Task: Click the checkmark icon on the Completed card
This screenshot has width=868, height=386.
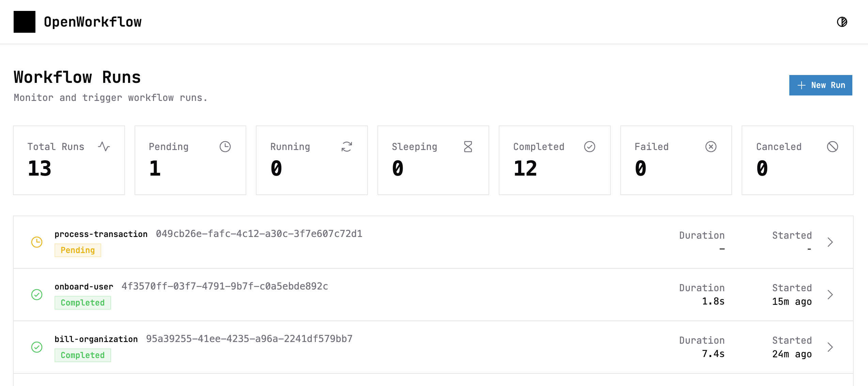Action: tap(590, 147)
